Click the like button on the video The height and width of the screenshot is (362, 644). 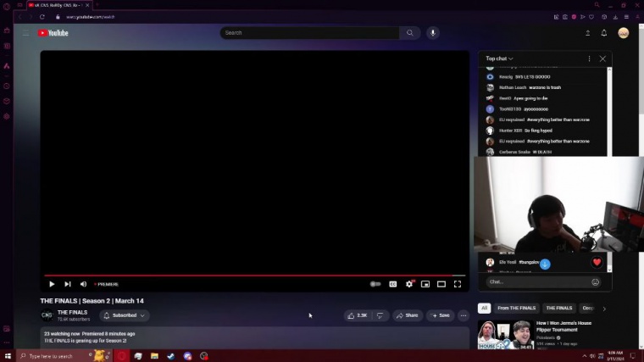[358, 315]
